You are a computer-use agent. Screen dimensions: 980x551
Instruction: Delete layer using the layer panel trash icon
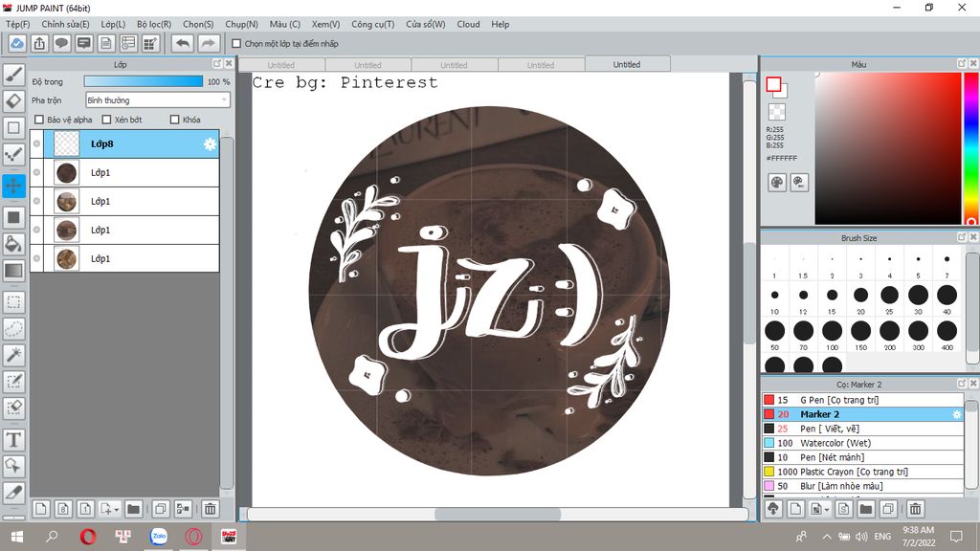(210, 509)
